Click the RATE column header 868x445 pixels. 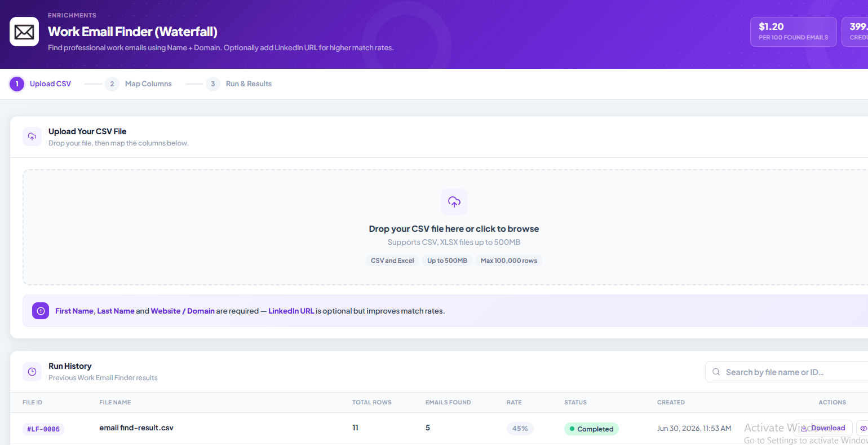click(x=514, y=403)
